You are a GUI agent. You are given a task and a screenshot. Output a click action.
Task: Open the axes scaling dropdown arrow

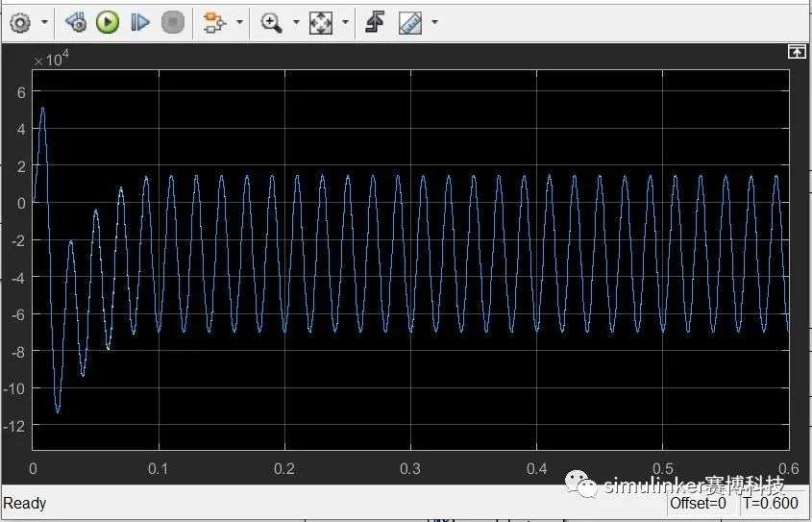345,22
